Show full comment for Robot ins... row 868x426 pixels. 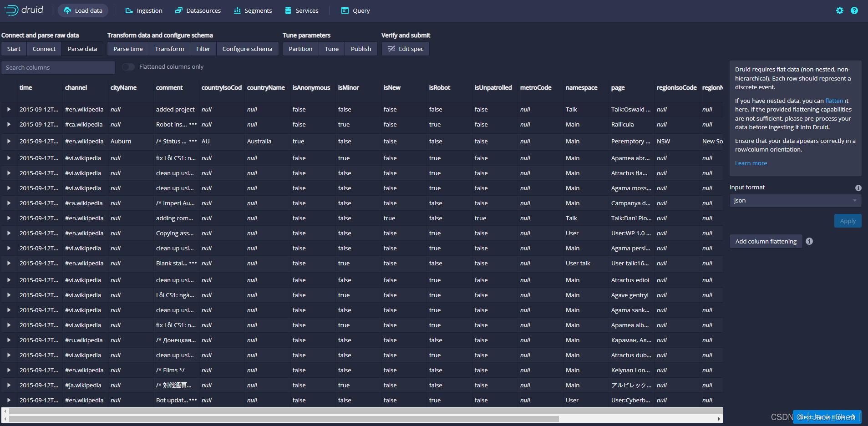pyautogui.click(x=193, y=124)
